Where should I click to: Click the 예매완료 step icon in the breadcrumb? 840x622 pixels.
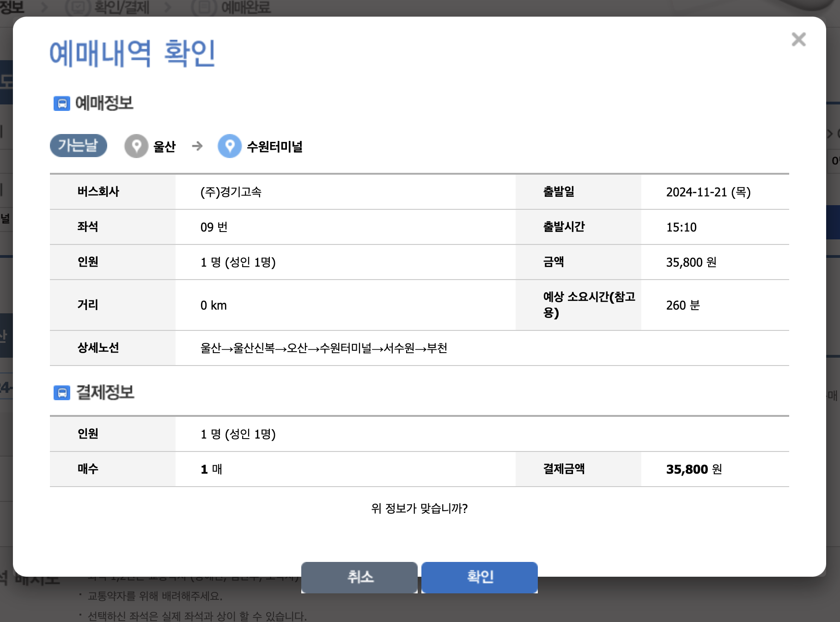[204, 6]
